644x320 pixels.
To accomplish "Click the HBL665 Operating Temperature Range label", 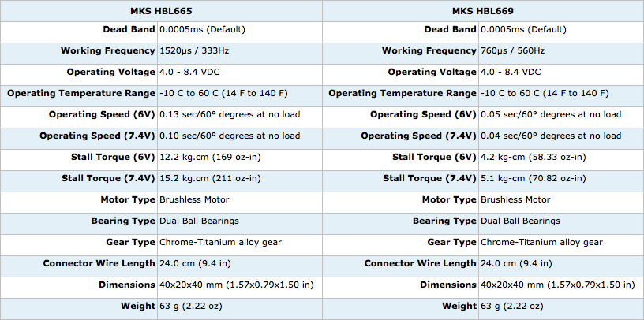I will click(x=81, y=94).
